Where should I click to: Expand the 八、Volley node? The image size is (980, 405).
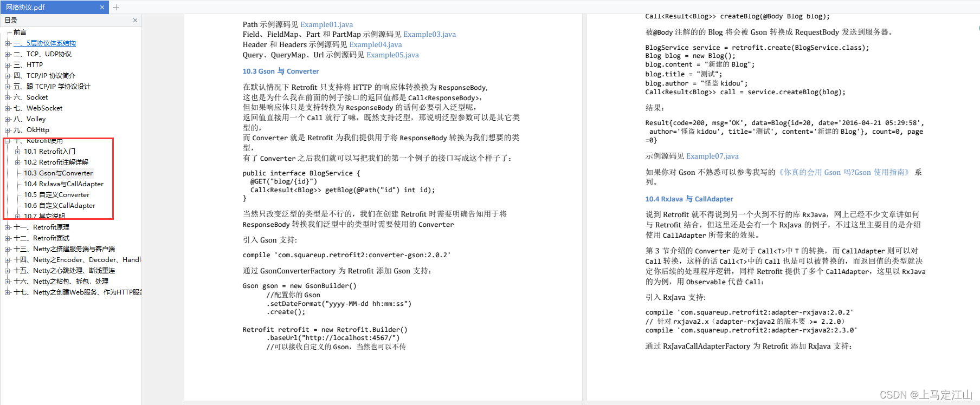click(x=7, y=119)
